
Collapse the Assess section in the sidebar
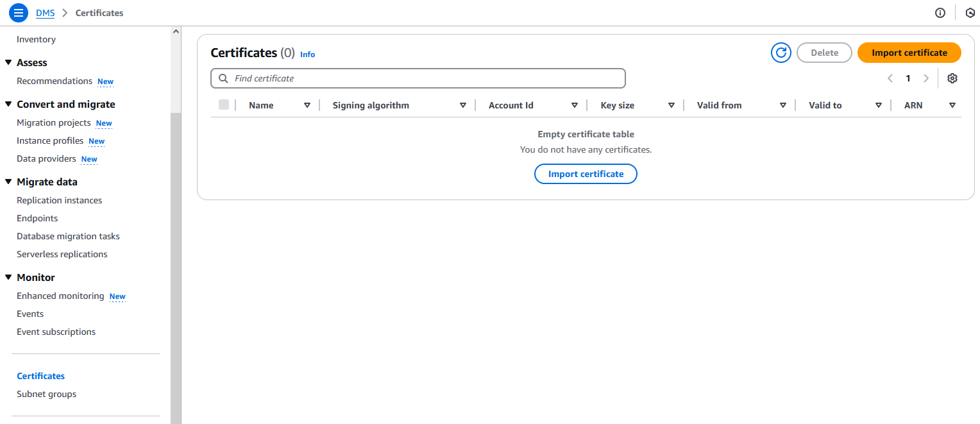click(x=8, y=62)
